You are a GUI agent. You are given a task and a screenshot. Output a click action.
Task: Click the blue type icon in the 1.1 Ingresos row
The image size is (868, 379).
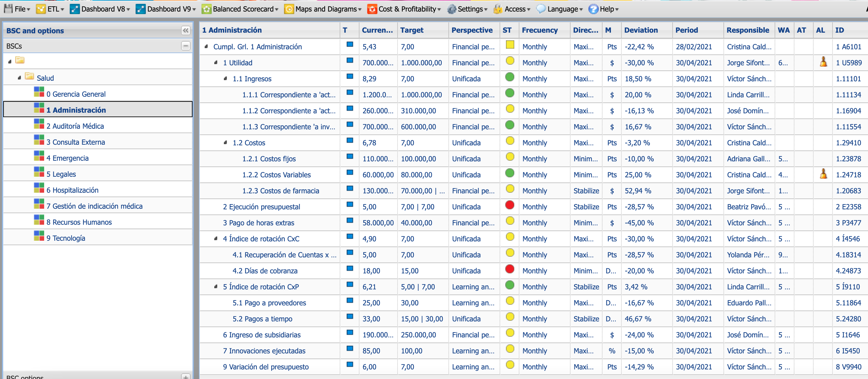[x=350, y=77]
